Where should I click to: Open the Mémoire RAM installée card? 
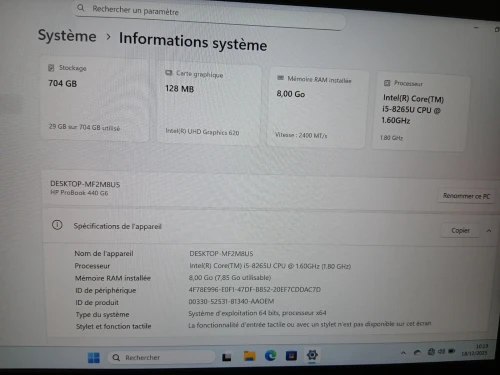point(317,109)
